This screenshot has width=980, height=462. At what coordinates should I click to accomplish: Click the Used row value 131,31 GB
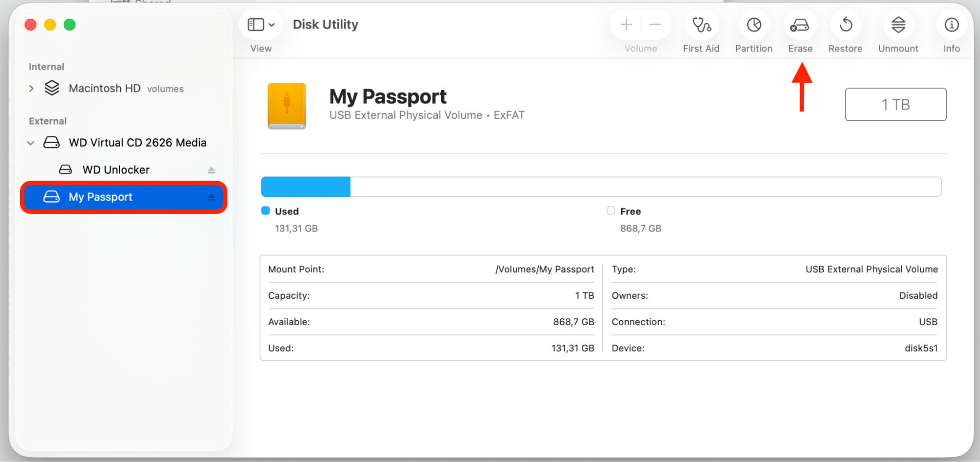click(573, 348)
